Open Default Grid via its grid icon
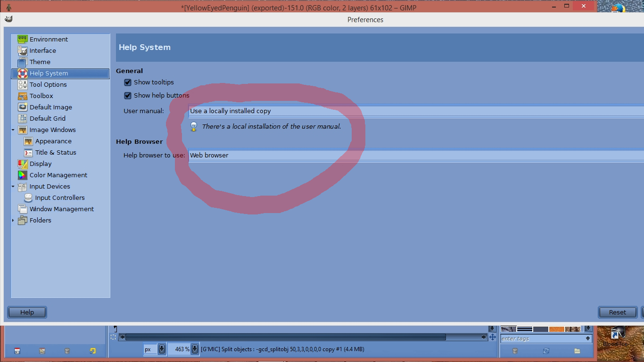The width and height of the screenshot is (644, 362). click(x=23, y=118)
